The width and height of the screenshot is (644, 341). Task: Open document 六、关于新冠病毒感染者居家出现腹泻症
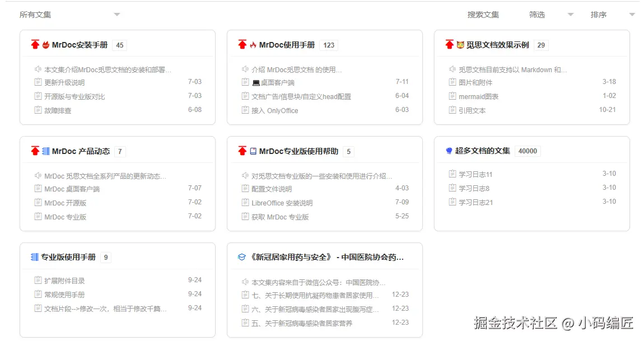(x=315, y=309)
